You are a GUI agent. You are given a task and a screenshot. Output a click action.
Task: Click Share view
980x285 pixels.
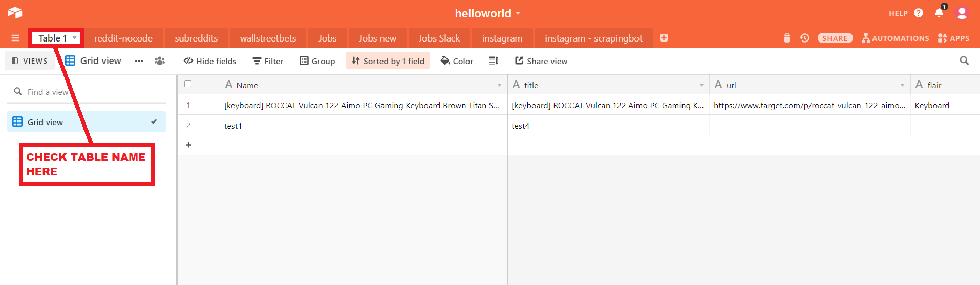point(541,61)
